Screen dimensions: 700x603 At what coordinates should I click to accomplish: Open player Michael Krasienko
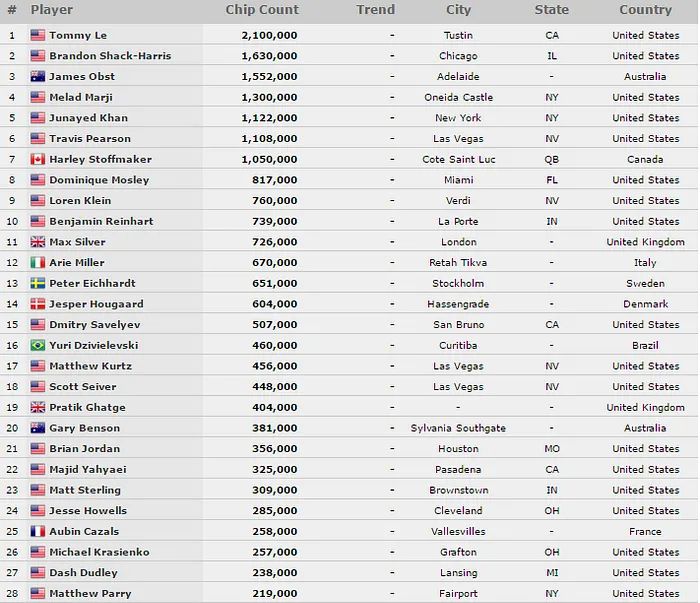[100, 552]
